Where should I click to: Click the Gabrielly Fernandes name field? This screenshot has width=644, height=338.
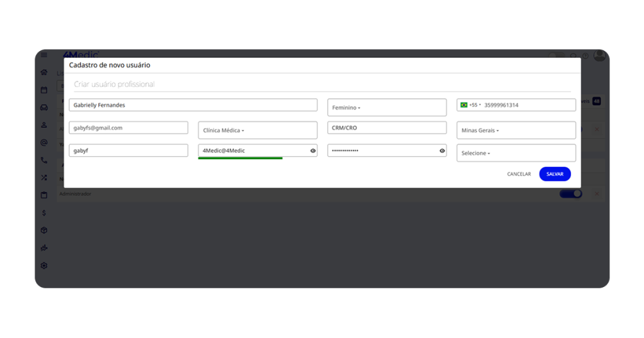[x=192, y=105]
